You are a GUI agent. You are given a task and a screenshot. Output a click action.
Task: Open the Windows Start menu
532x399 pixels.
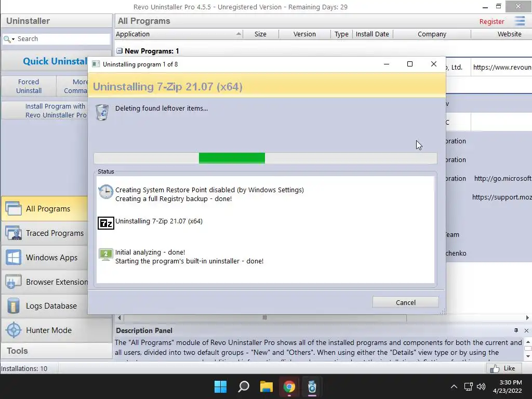click(x=220, y=387)
